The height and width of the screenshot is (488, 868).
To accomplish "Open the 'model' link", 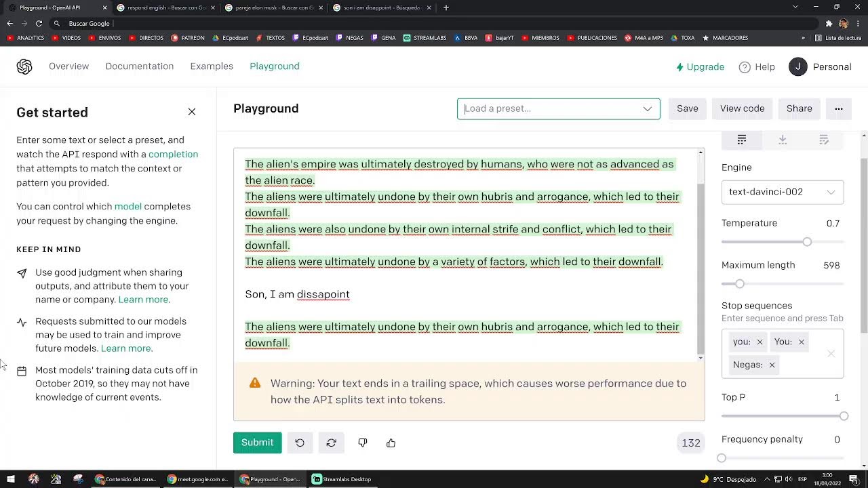I will 128,207.
